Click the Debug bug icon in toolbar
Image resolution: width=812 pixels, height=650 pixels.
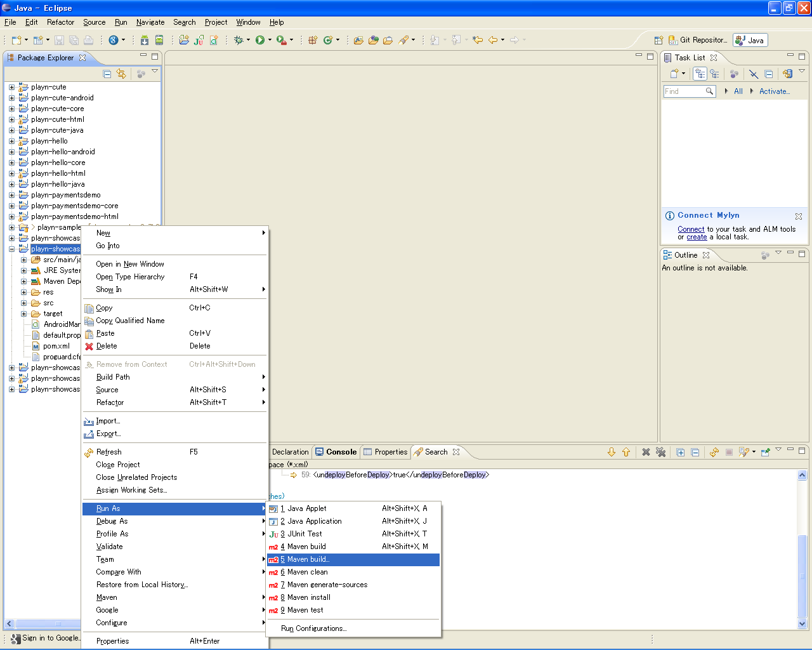(238, 40)
